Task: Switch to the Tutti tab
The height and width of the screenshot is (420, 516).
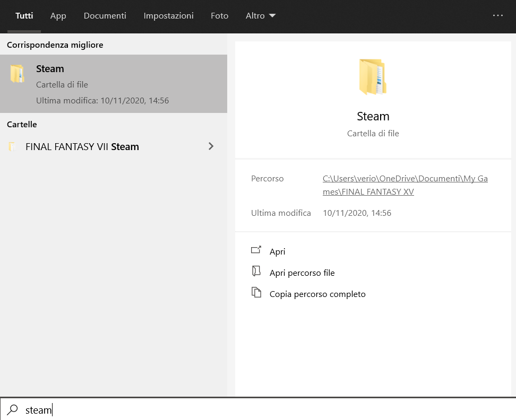Action: 24,16
